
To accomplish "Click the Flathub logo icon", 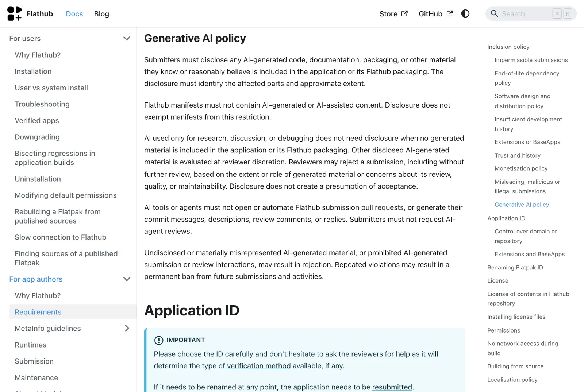I will 15,13.
